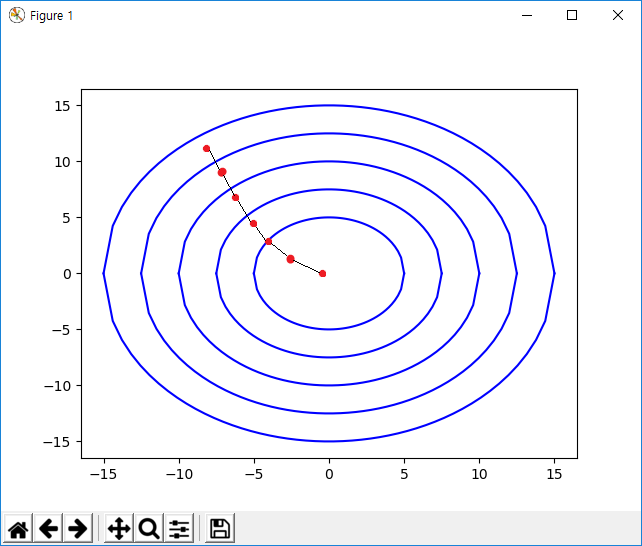The height and width of the screenshot is (546, 642).
Task: Click the x-axis tick label 0
Action: (x=329, y=474)
